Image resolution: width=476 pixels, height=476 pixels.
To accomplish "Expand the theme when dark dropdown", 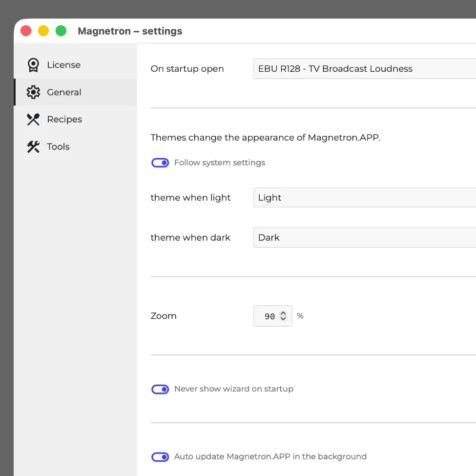I will [x=364, y=238].
